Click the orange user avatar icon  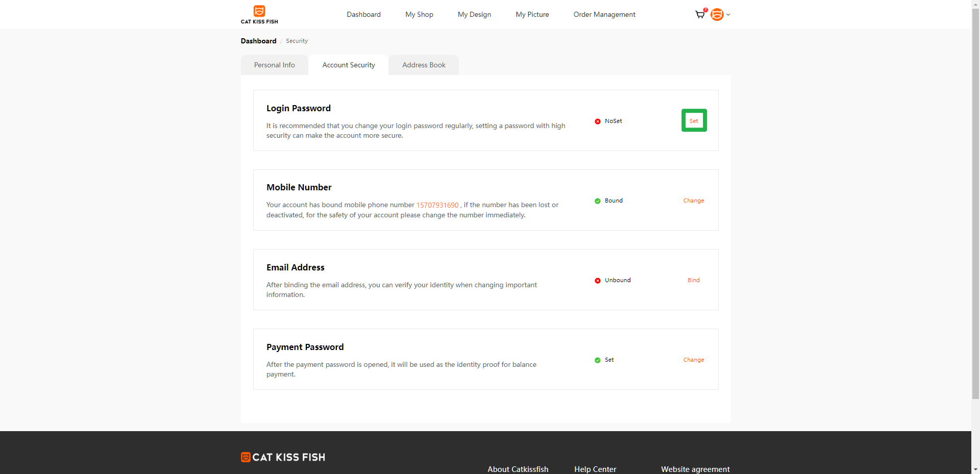coord(717,15)
